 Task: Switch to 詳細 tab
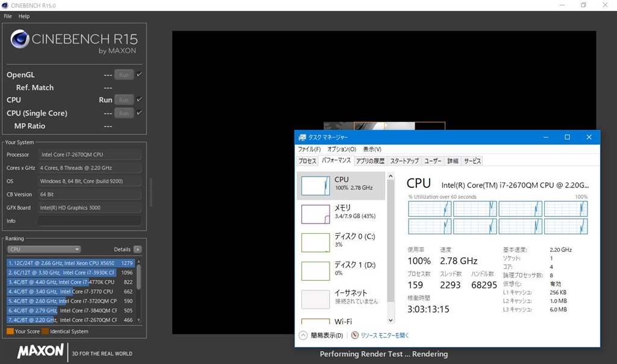point(453,161)
